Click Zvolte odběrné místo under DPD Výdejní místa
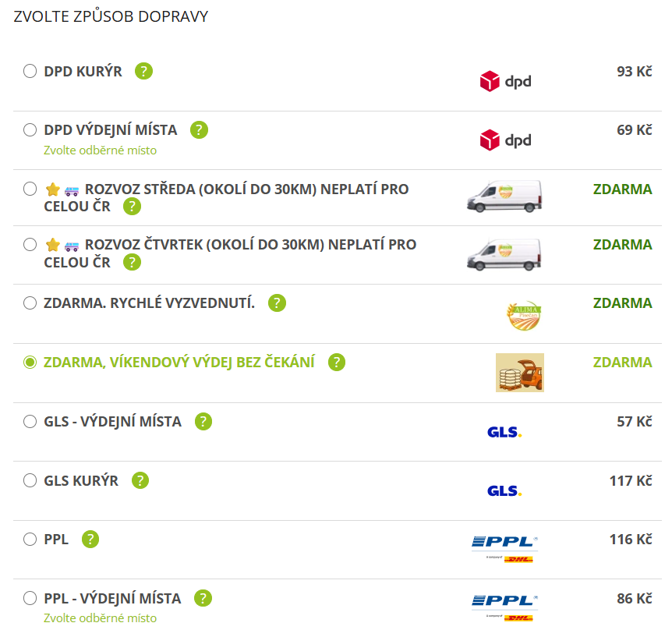Screen dimensions: 672x630 pyautogui.click(x=100, y=150)
